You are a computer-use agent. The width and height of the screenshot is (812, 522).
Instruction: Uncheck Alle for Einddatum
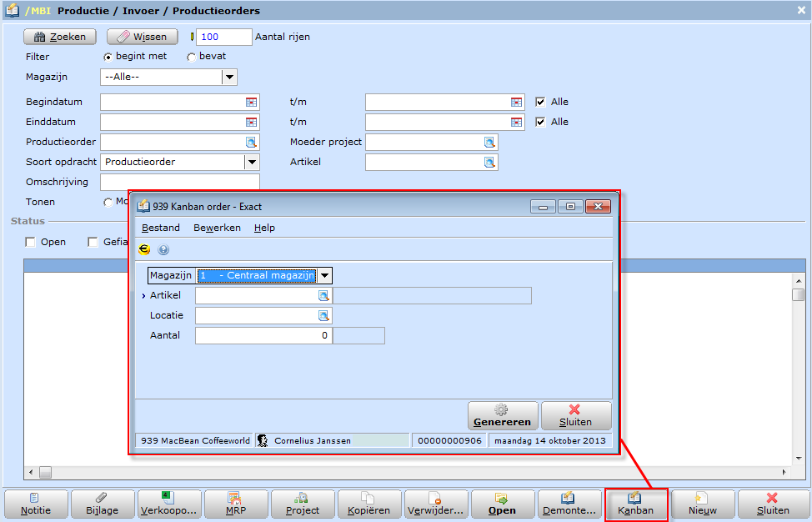[541, 123]
